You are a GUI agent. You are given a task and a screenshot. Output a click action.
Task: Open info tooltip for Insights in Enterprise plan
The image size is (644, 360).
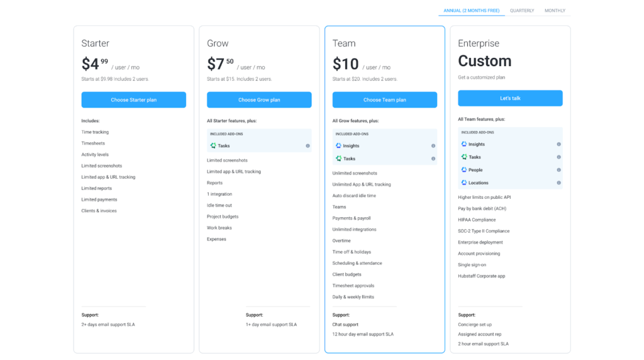558,144
